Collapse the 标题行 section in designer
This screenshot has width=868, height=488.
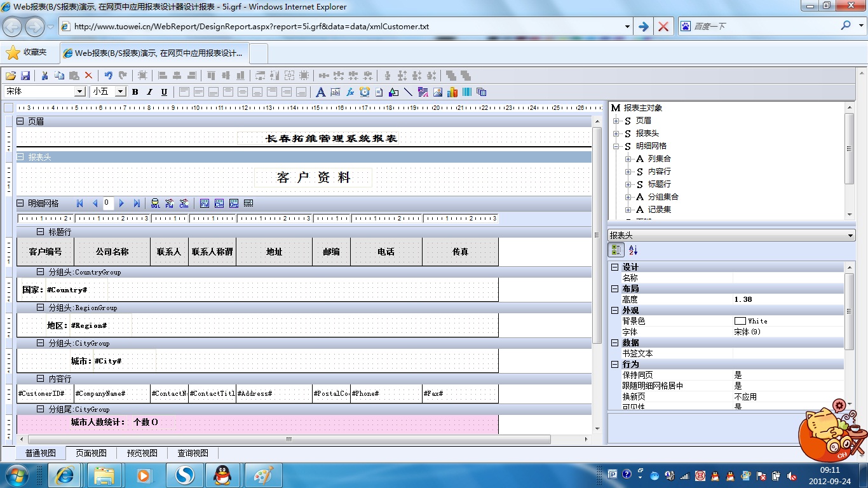click(40, 232)
